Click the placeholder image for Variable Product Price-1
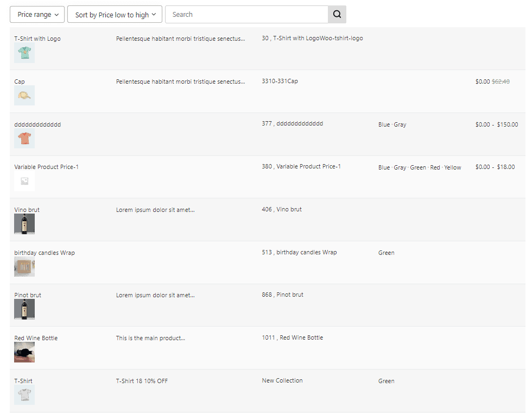 click(x=24, y=182)
